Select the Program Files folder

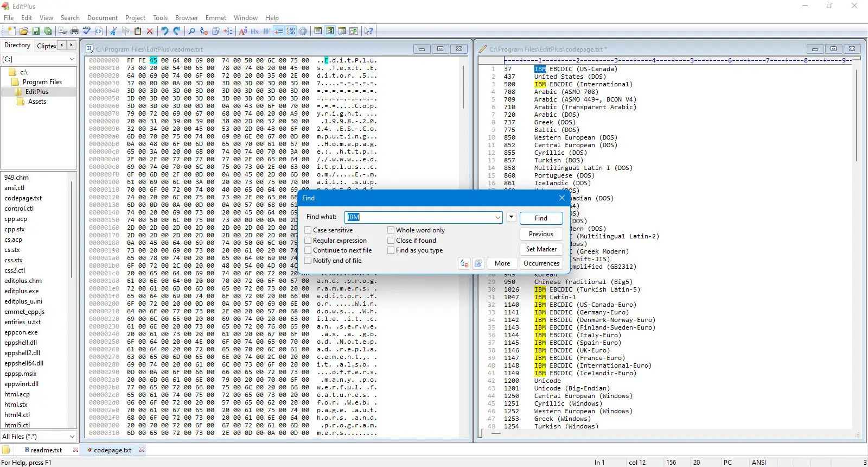pos(42,82)
